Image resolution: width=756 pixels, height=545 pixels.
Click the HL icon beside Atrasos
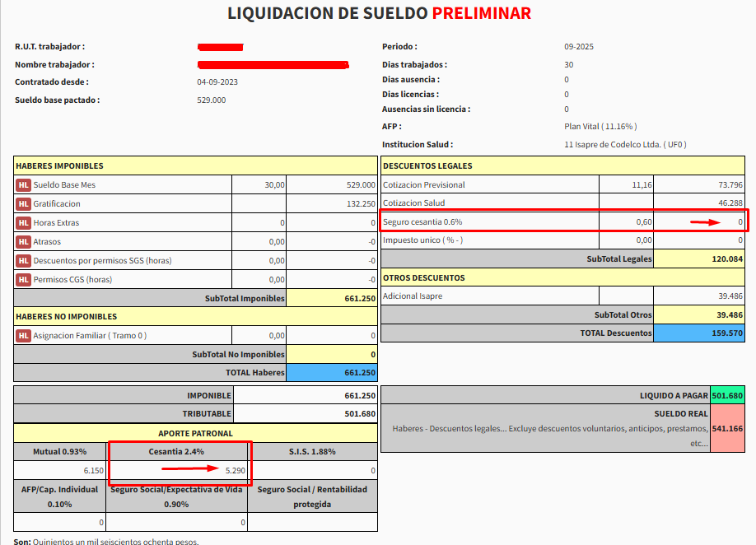click(x=23, y=242)
